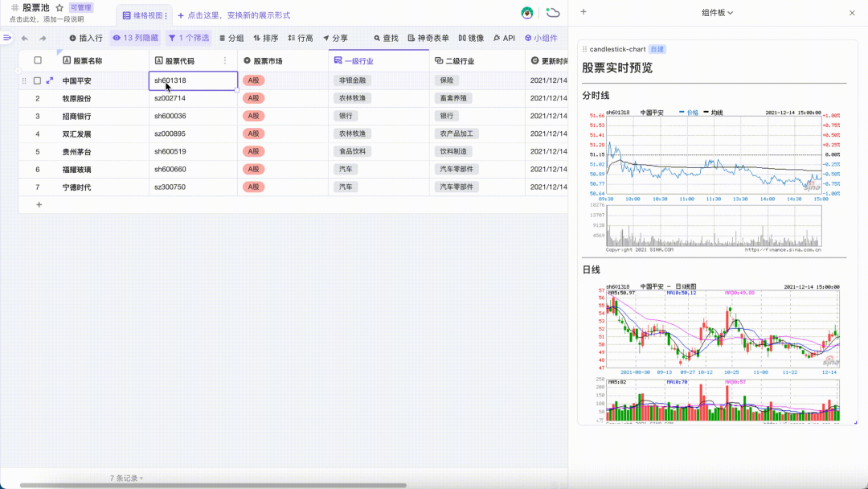Open the 股票代码 column header menu
Viewport: 868px width, 489px height.
coord(223,59)
